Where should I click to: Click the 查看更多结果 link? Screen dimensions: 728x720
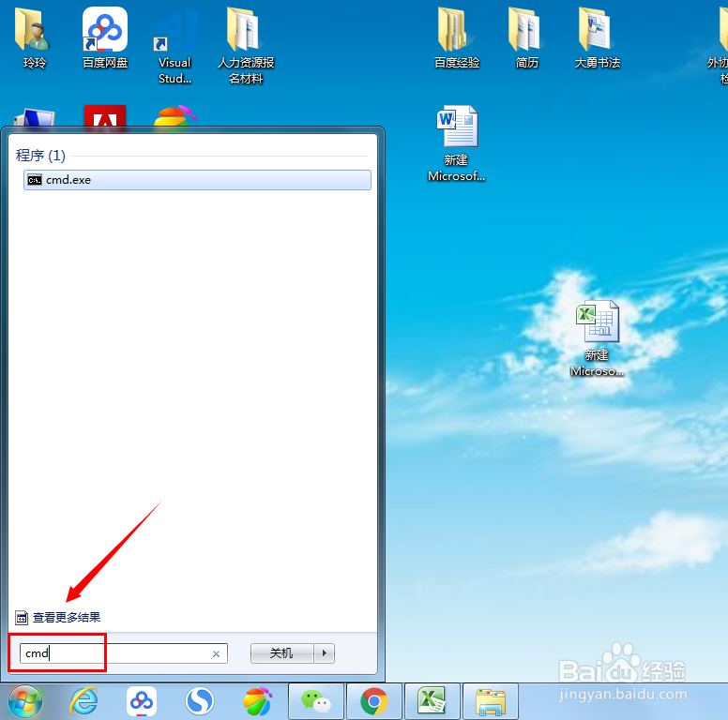coord(67,618)
